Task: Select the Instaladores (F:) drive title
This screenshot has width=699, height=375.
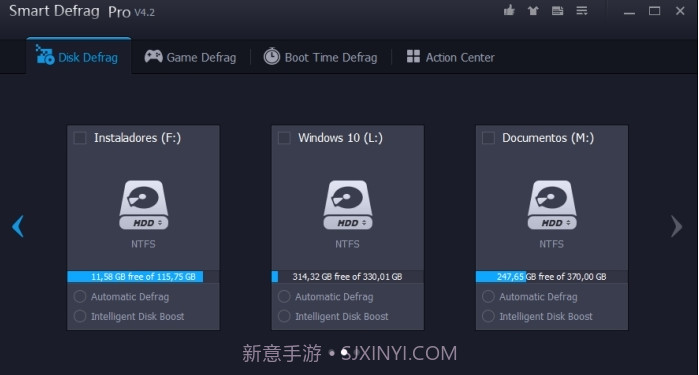Action: point(137,138)
